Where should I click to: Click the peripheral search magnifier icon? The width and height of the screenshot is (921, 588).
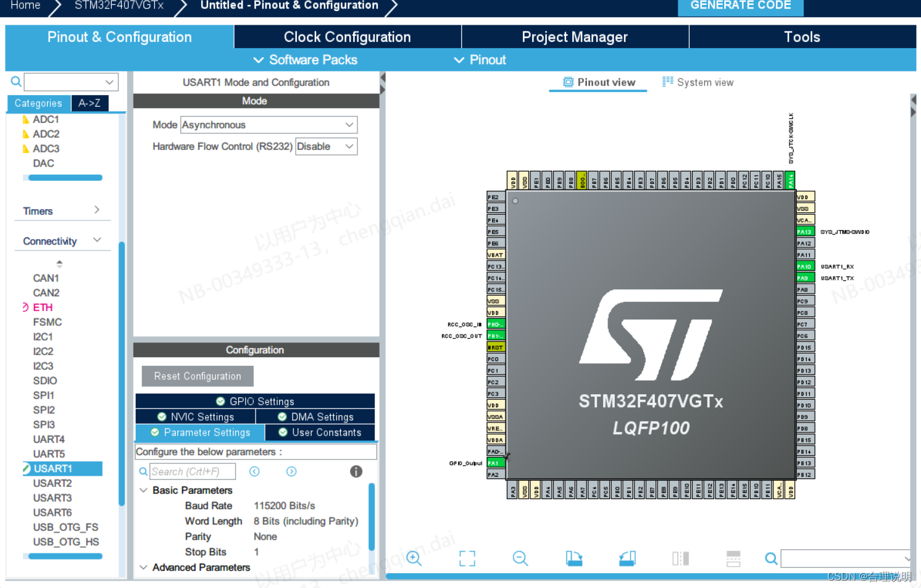16,81
